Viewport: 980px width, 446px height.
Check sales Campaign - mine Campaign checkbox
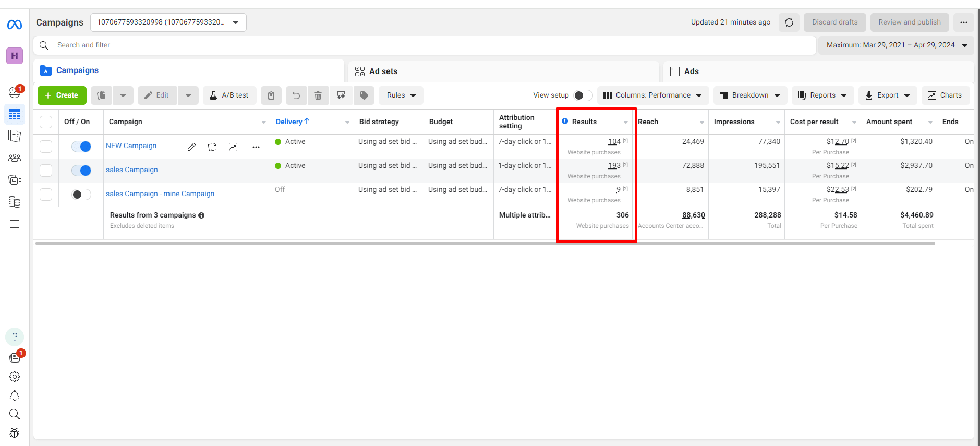tap(46, 195)
